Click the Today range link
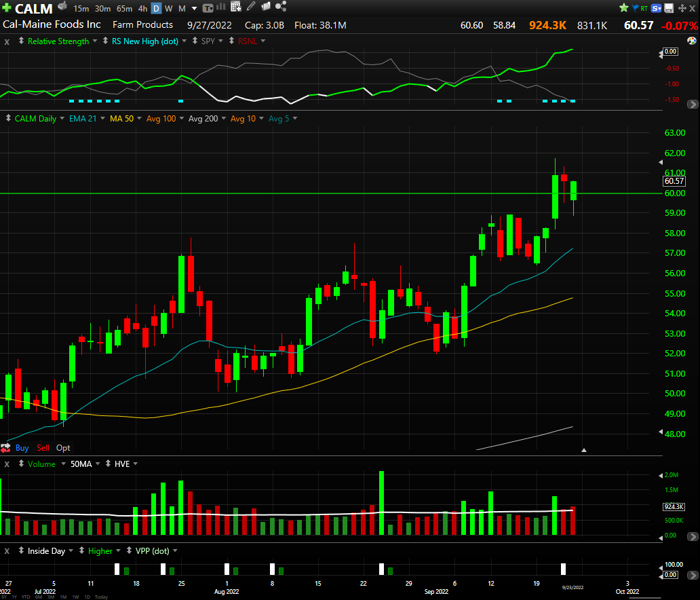The height and width of the screenshot is (600, 700). 101,597
